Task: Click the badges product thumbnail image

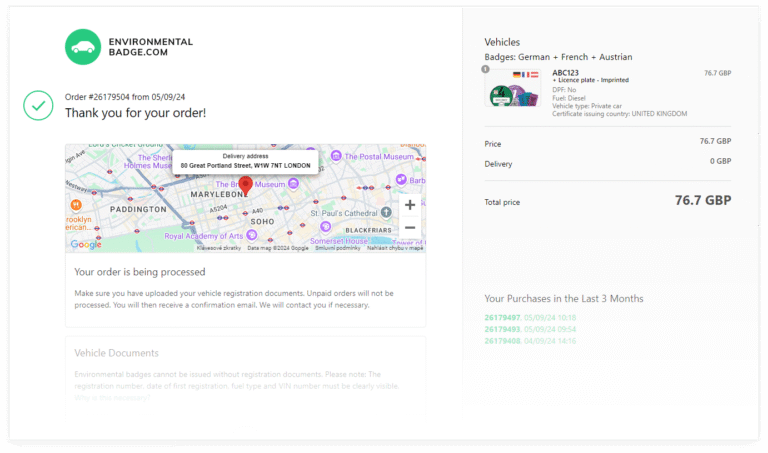Action: (513, 89)
